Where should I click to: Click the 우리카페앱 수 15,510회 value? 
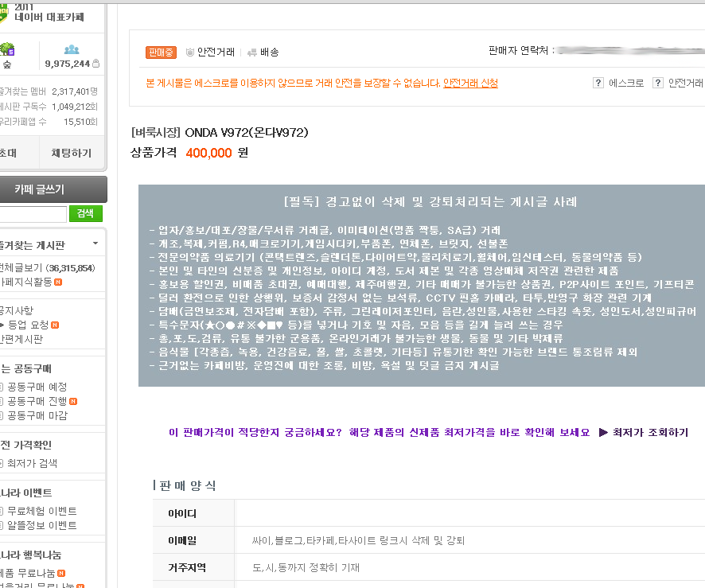80,122
